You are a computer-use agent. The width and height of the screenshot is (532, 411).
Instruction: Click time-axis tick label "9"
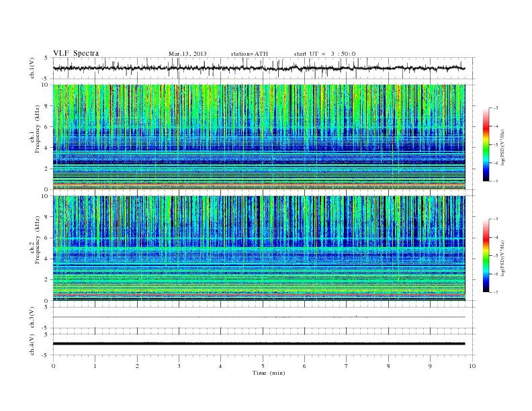coord(430,366)
